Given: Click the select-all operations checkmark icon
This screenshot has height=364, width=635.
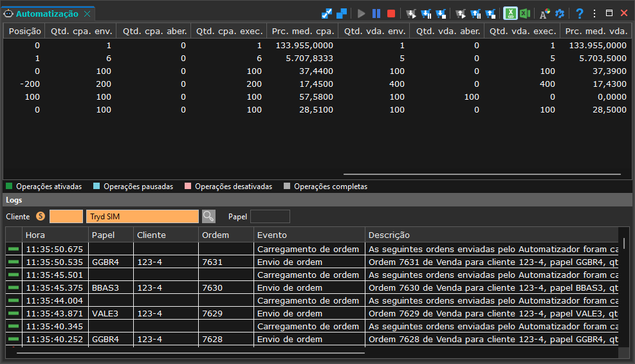Looking at the screenshot, I should pyautogui.click(x=326, y=14).
